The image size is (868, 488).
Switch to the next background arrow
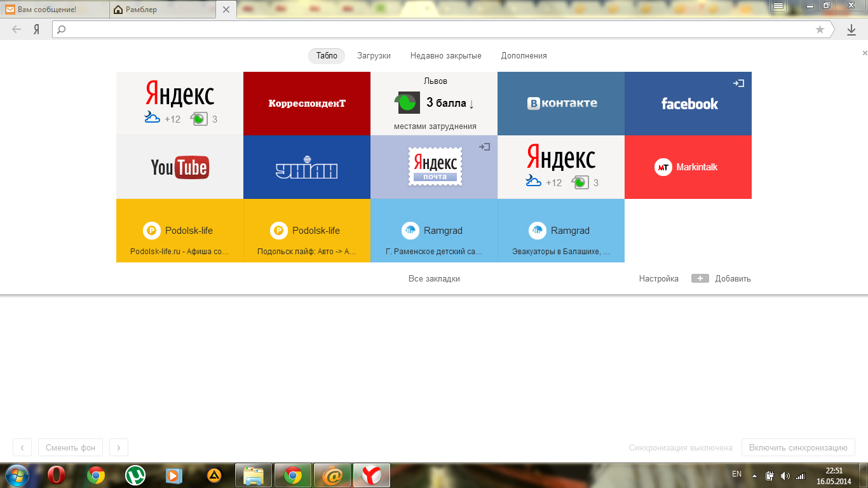119,447
